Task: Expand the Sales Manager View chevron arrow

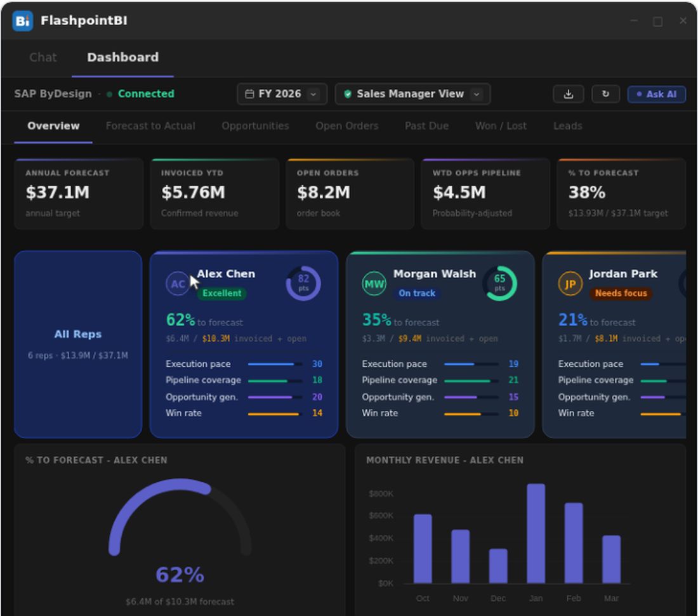Action: click(x=477, y=94)
